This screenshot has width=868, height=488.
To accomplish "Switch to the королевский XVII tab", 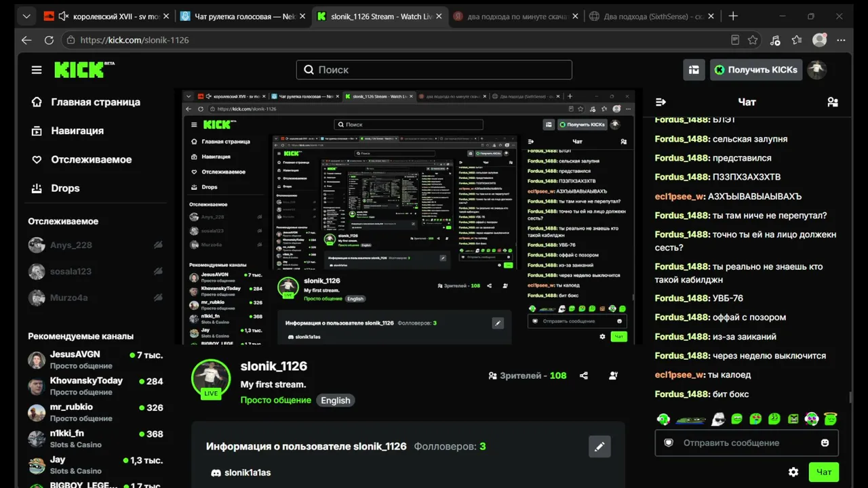I will click(107, 16).
